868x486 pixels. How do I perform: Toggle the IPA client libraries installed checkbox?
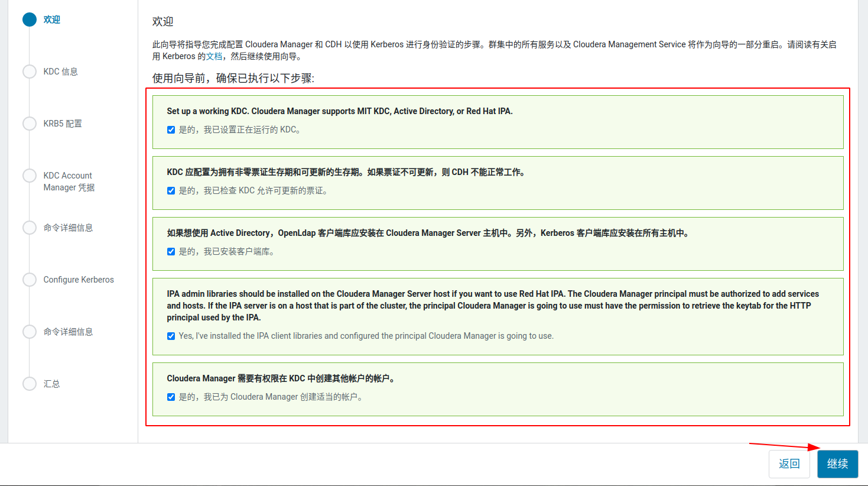tap(171, 336)
